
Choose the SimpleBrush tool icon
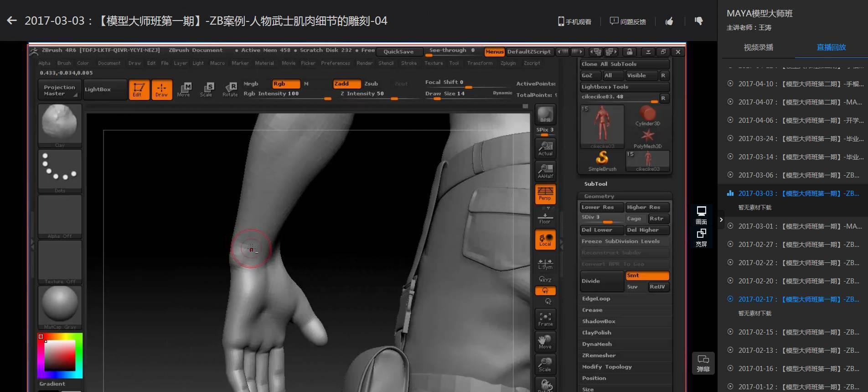click(602, 161)
